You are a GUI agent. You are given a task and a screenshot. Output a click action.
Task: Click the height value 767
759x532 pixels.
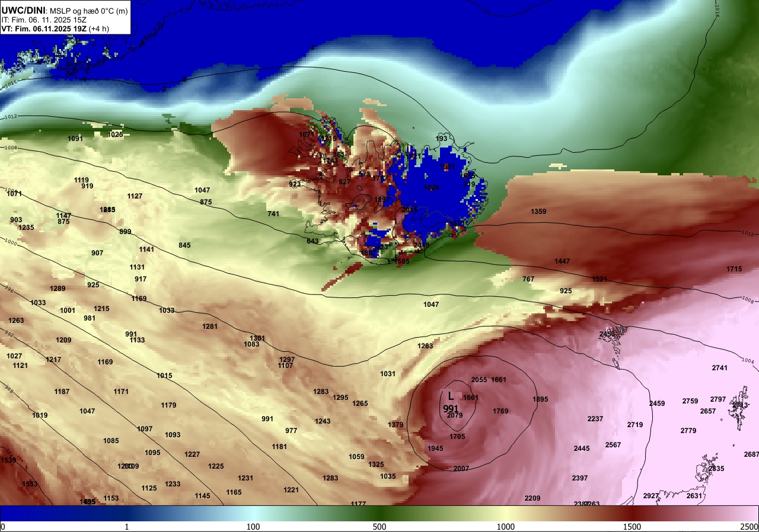pyautogui.click(x=528, y=279)
